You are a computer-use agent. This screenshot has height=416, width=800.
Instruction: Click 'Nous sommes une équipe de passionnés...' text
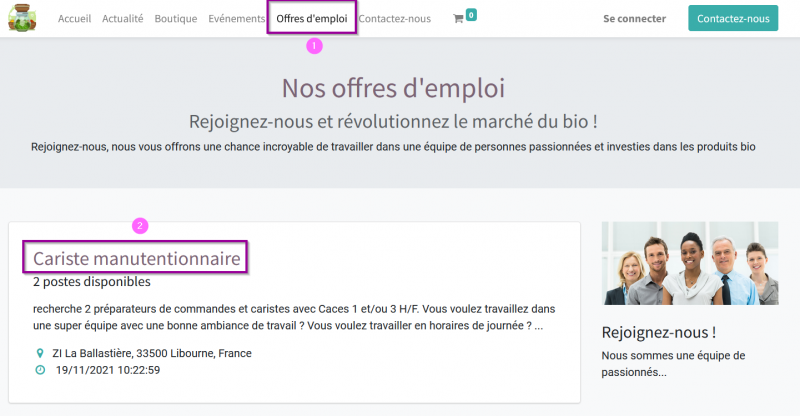673,364
